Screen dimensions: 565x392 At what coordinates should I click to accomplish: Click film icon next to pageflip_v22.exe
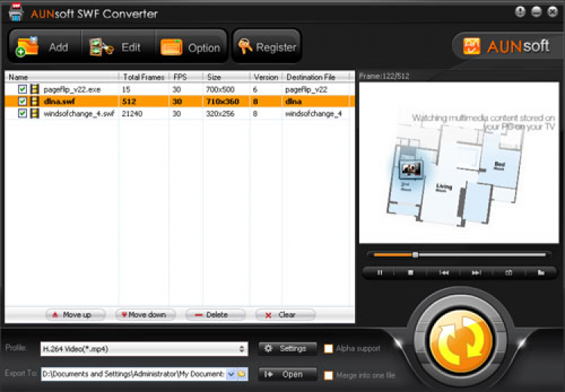pyautogui.click(x=35, y=90)
